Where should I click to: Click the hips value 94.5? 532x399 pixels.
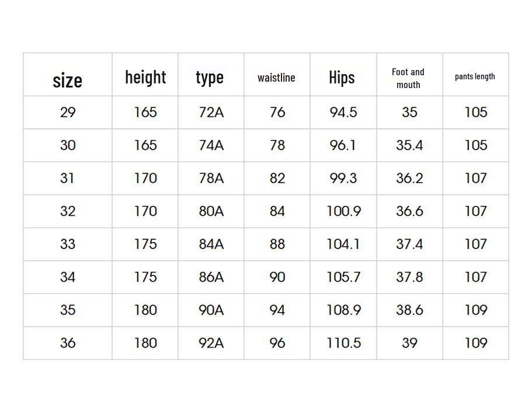point(343,112)
